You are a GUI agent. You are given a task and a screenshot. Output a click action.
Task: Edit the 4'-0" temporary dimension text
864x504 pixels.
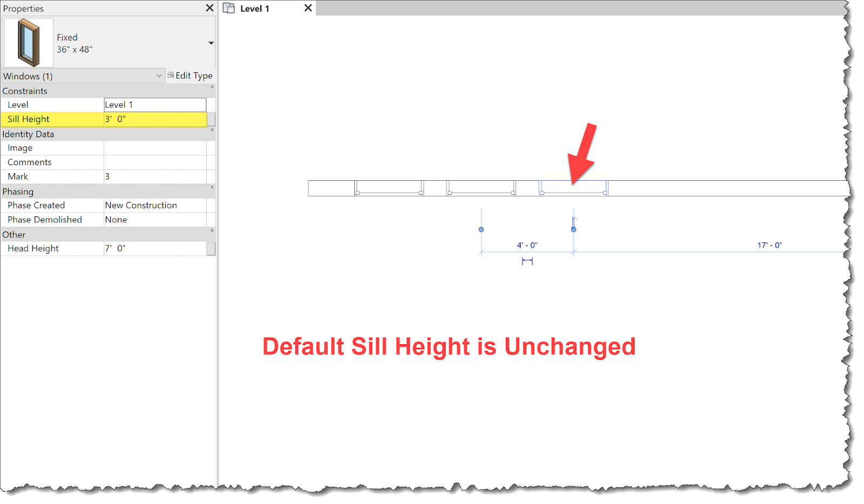[526, 244]
